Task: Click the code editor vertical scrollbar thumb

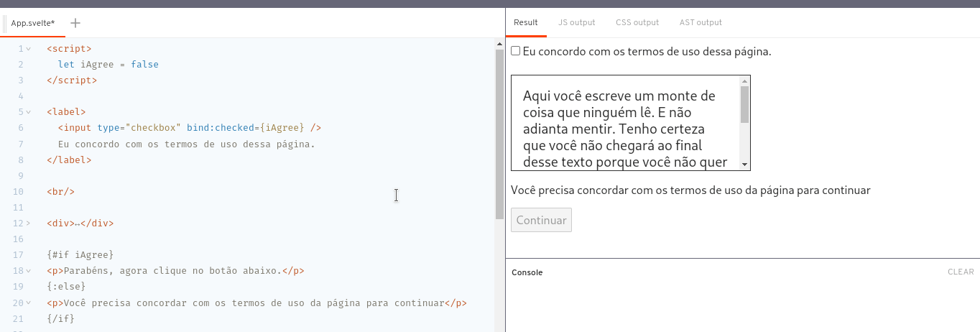Action: (499, 134)
